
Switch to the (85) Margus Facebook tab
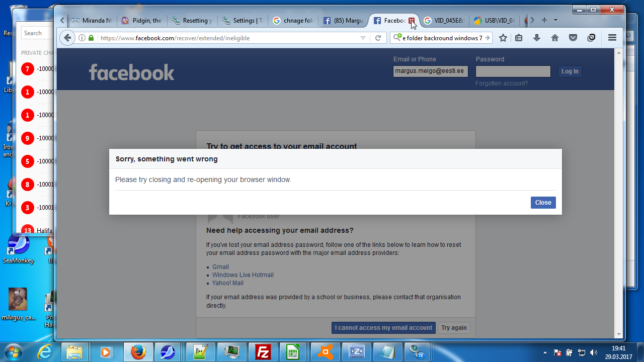point(344,21)
